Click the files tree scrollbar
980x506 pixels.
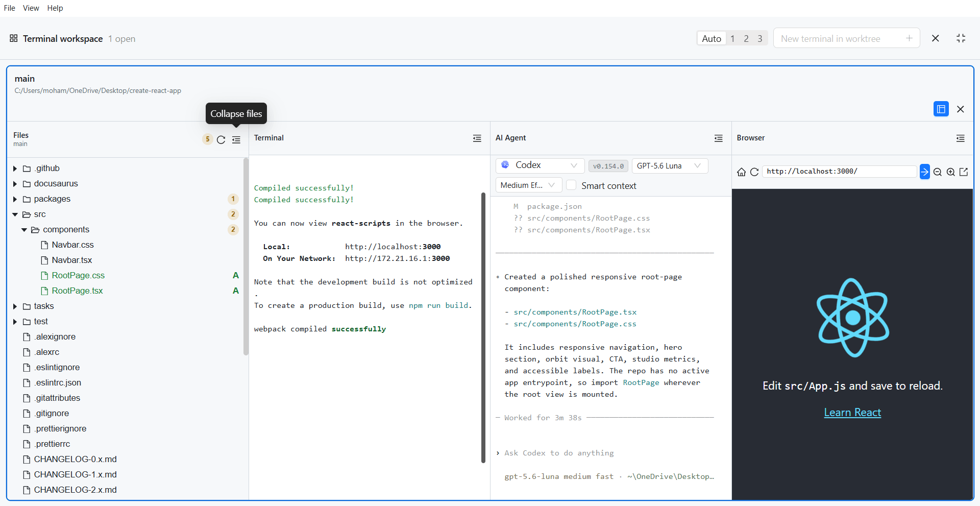point(246,257)
